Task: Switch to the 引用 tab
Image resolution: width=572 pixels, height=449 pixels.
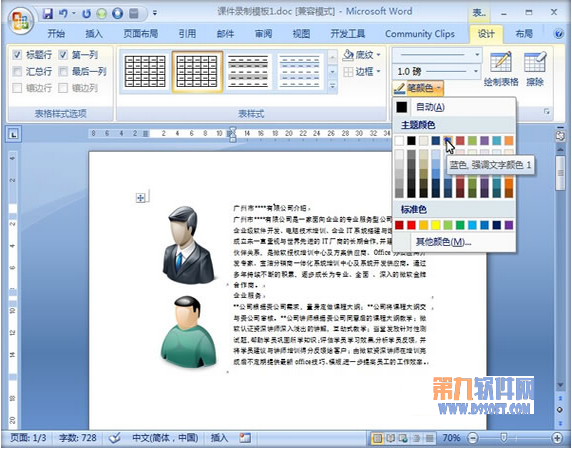Action: point(187,34)
